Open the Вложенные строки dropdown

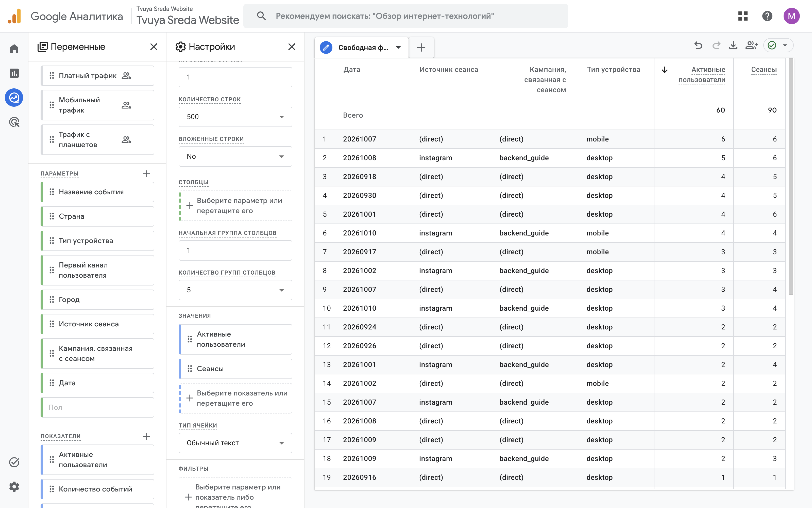tap(235, 156)
